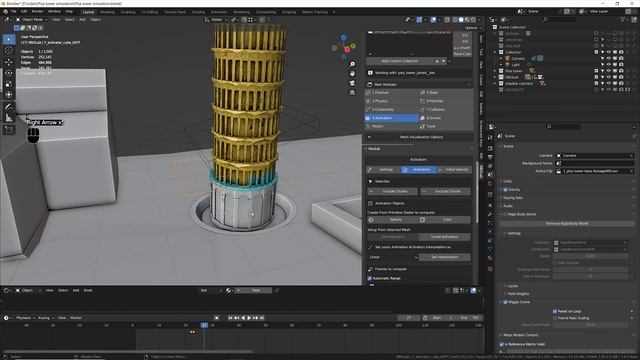Click the viewport zoom magnifier icon
Image resolution: width=640 pixels, height=360 pixels.
352,64
